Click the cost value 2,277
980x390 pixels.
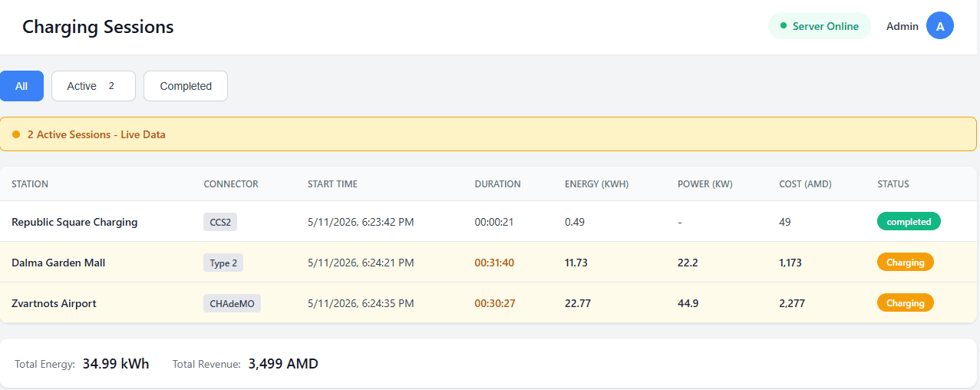(x=792, y=303)
